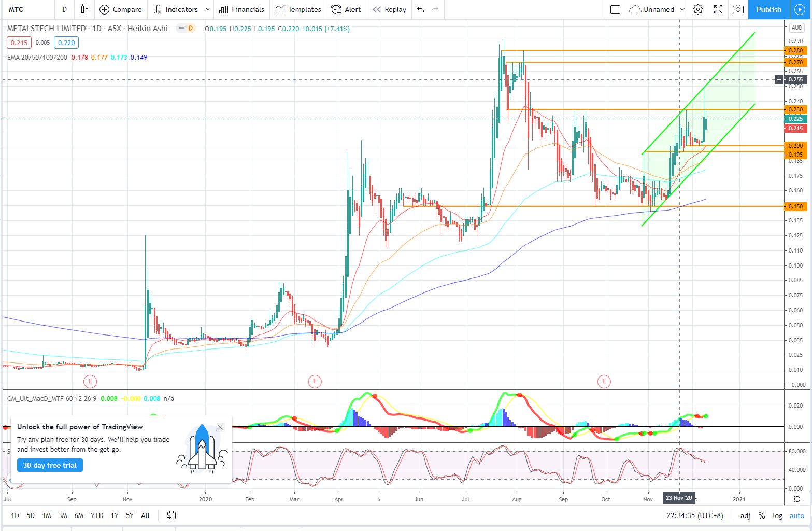Select the 0.195 orange price level label
Viewport: 812px width, 531px height.
point(795,155)
